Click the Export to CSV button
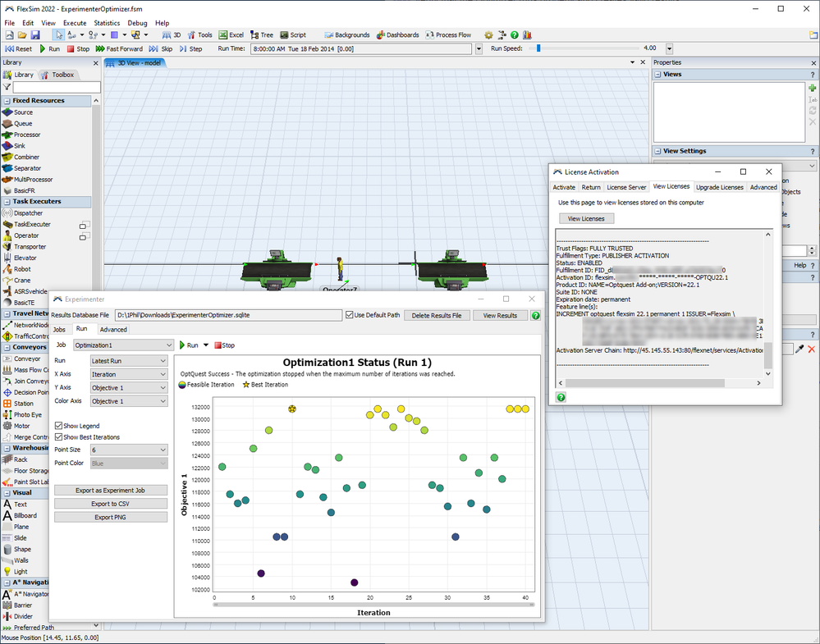The height and width of the screenshot is (644, 820). (x=110, y=504)
